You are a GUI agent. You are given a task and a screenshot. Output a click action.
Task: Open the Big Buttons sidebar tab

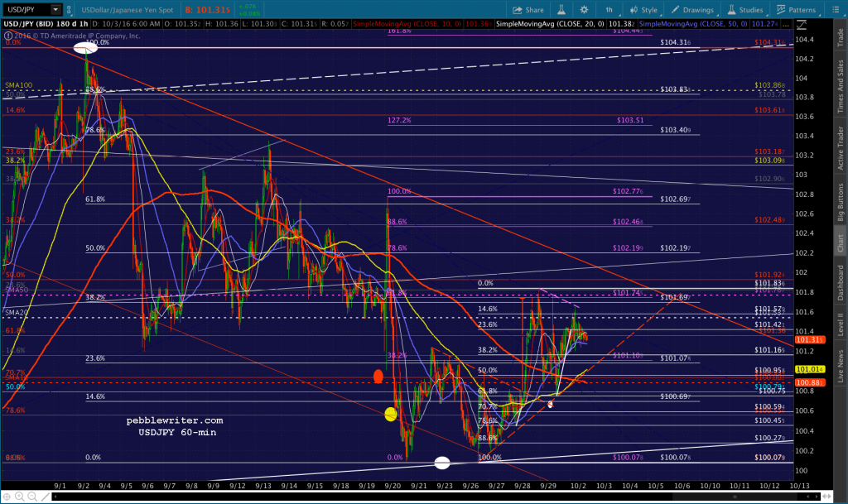pyautogui.click(x=841, y=203)
